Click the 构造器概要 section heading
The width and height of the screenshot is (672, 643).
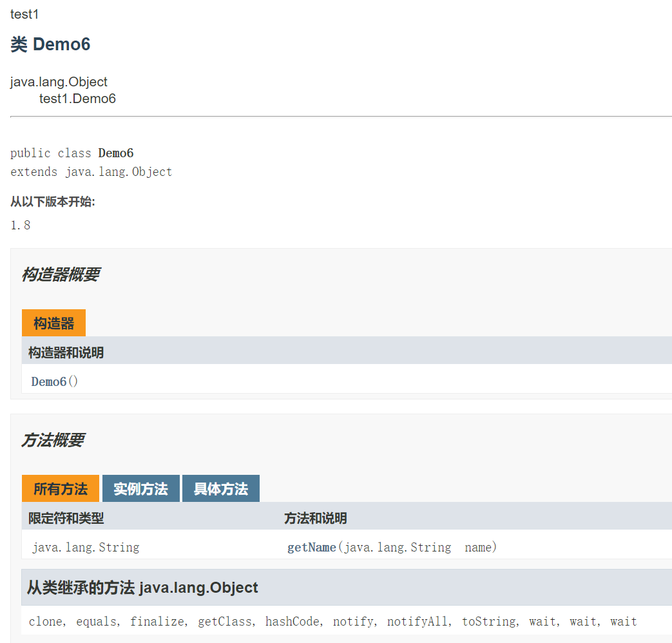[61, 274]
